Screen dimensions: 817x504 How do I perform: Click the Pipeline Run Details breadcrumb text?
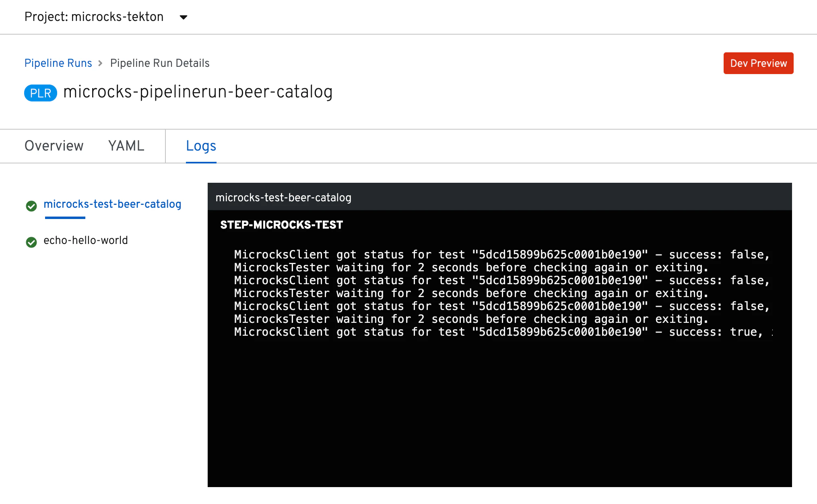(x=160, y=63)
